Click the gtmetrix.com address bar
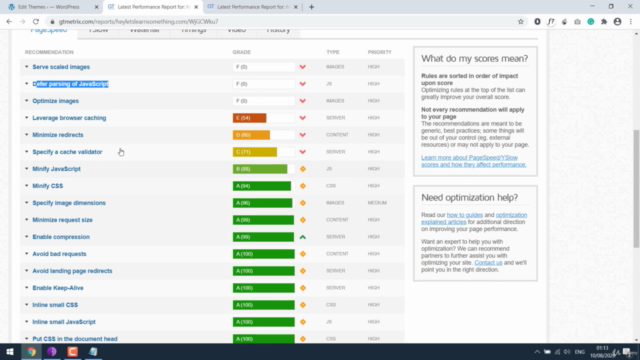 [282, 22]
